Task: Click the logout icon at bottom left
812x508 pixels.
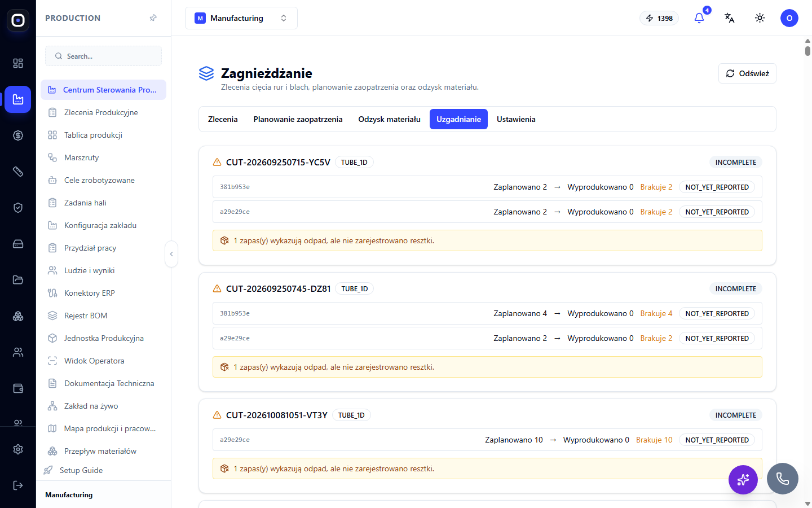Action: point(18,485)
